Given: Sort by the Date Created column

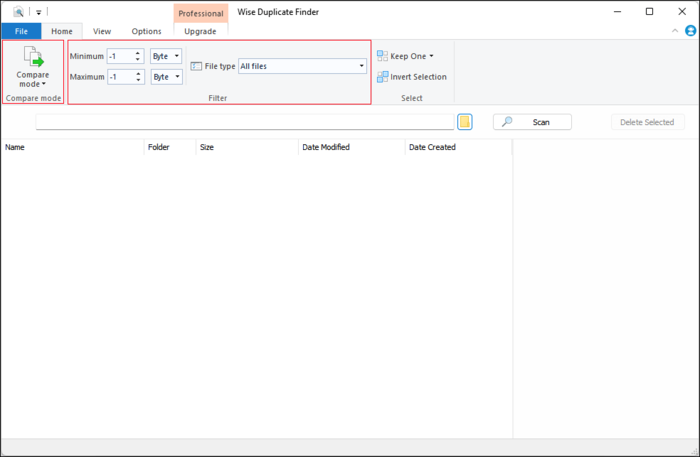Looking at the screenshot, I should click(x=458, y=147).
